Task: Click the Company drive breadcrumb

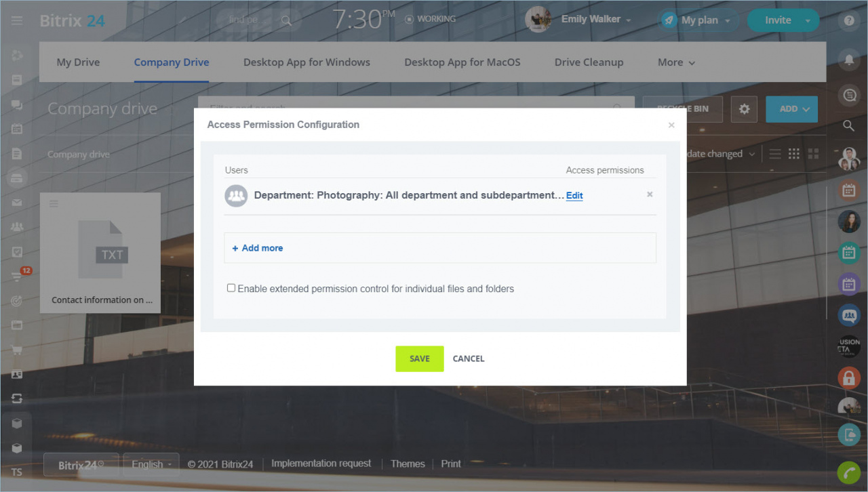Action: click(x=79, y=155)
